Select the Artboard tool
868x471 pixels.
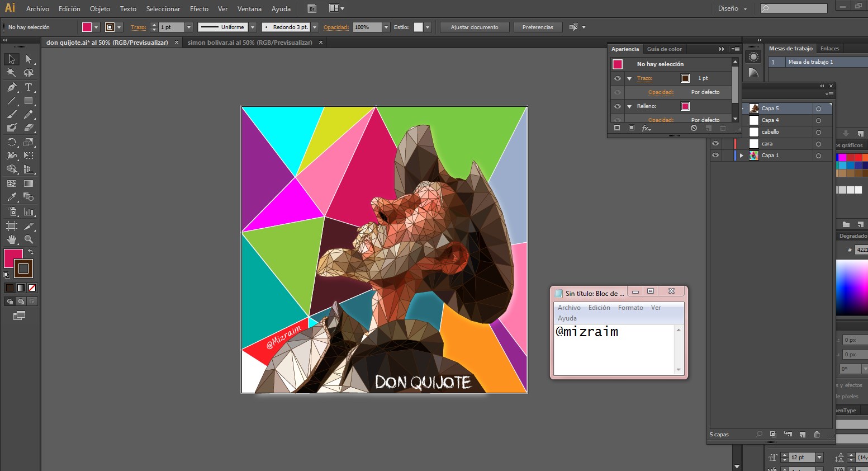click(x=11, y=226)
